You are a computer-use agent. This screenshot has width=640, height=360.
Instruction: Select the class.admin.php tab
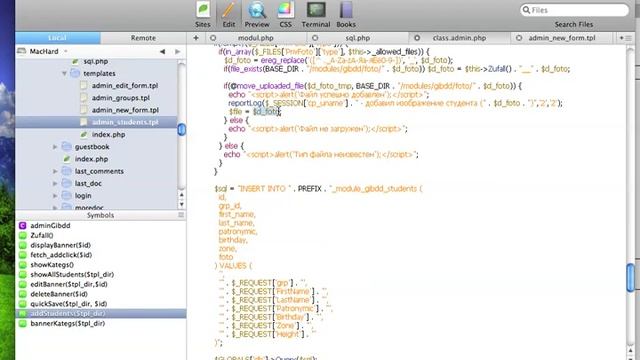pos(459,38)
